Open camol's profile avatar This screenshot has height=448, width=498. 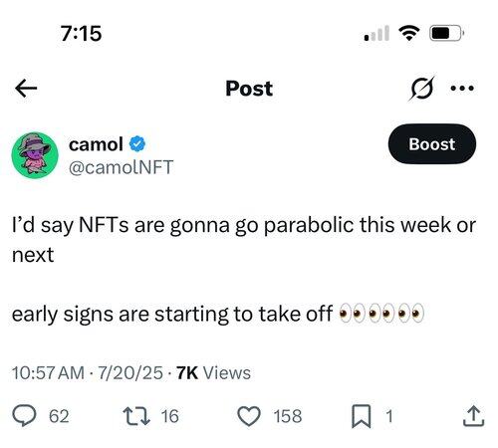point(35,155)
